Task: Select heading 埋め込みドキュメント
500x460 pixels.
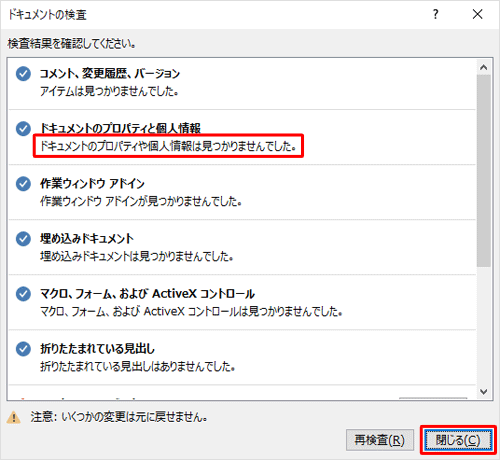Action: 87,238
